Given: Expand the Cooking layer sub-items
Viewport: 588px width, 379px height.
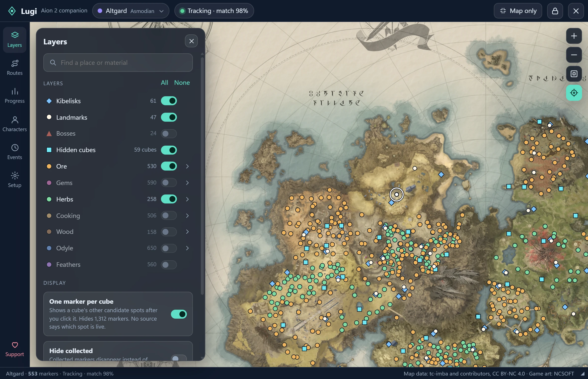Looking at the screenshot, I should pyautogui.click(x=187, y=216).
